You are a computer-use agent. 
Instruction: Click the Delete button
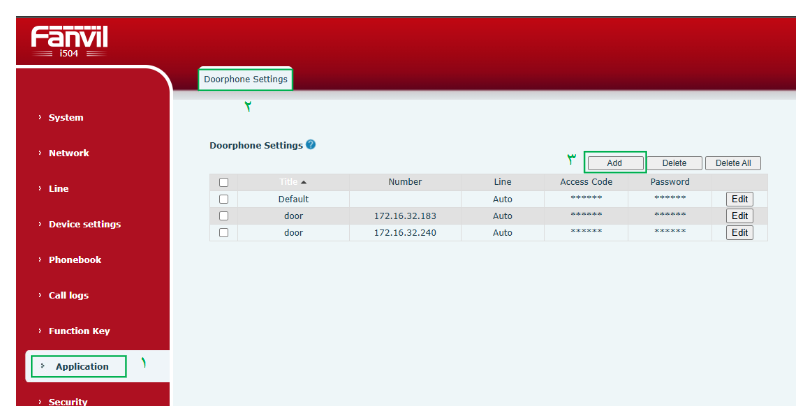[674, 163]
